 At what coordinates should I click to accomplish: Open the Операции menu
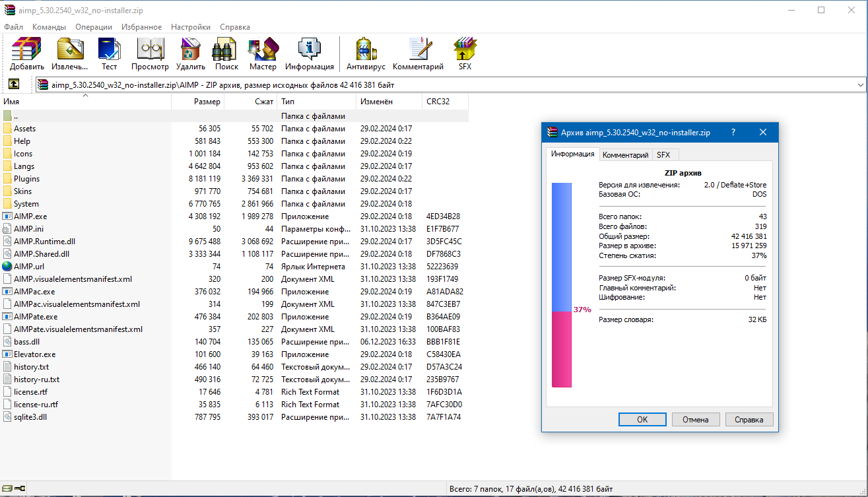point(94,27)
